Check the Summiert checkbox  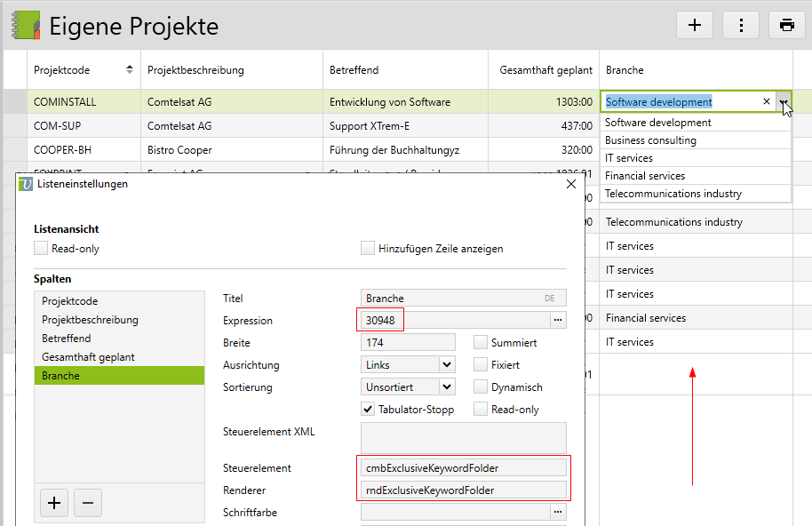coord(481,342)
